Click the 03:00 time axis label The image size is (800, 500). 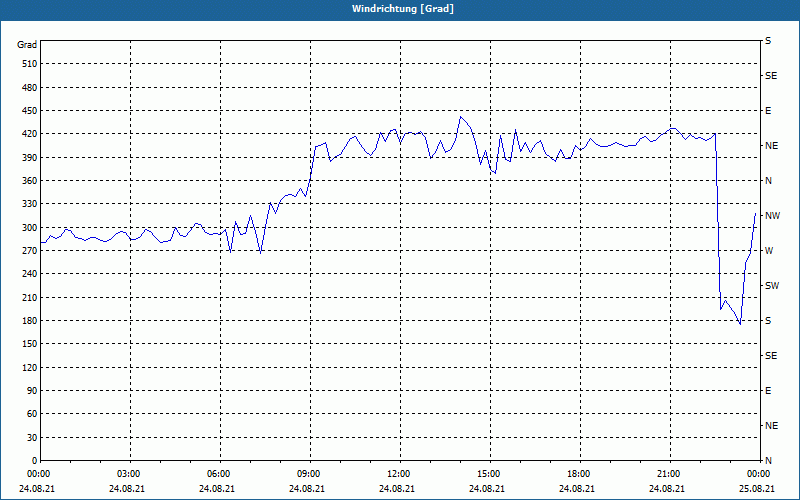point(128,474)
